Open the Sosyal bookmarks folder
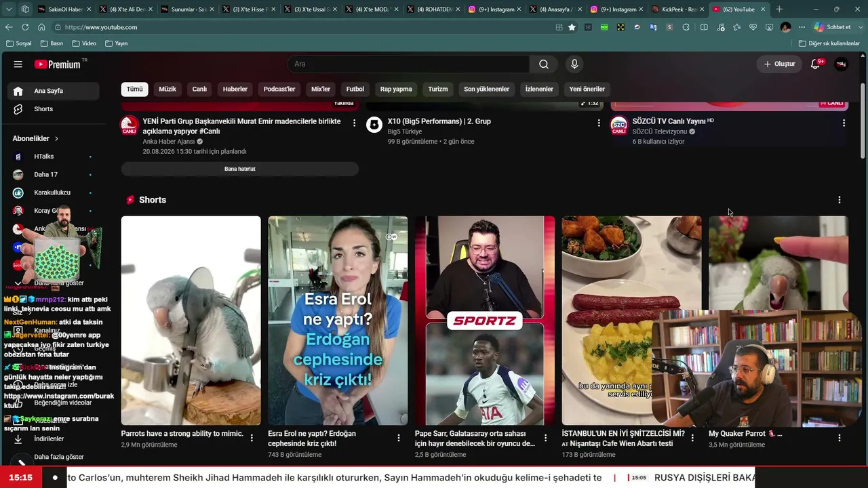The image size is (868, 488). click(x=19, y=43)
